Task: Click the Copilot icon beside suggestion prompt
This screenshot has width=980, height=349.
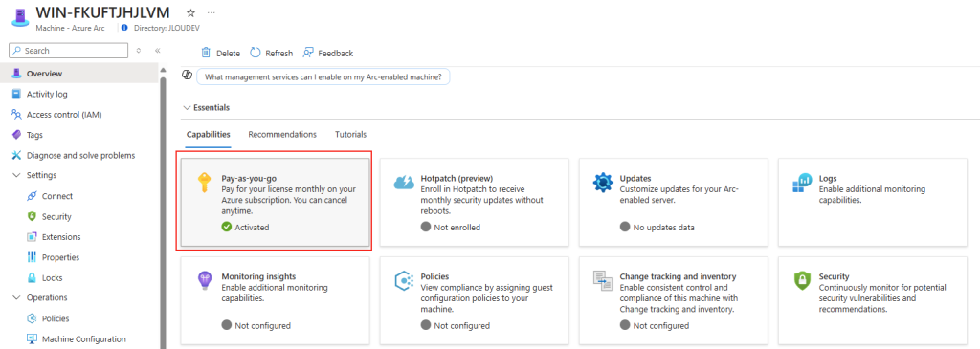Action: (187, 76)
